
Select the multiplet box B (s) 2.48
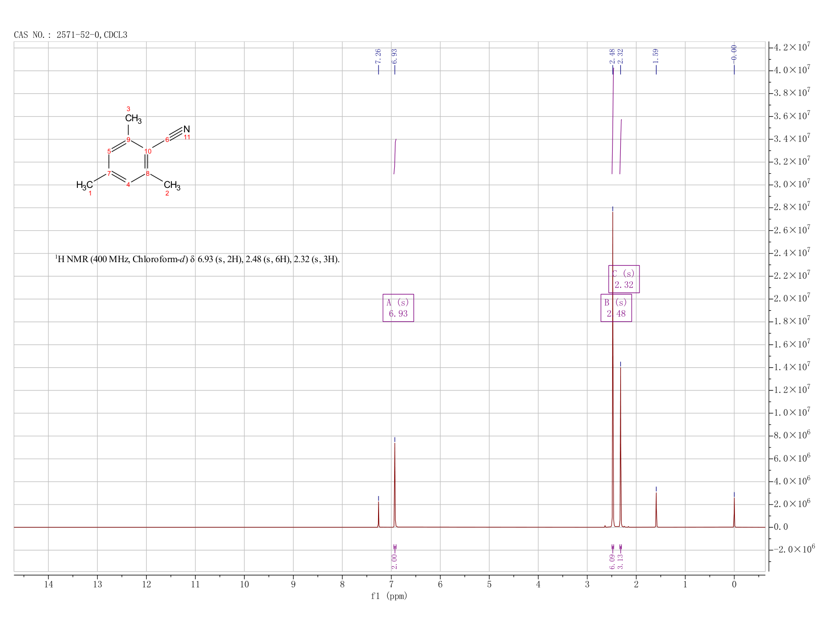pos(616,308)
